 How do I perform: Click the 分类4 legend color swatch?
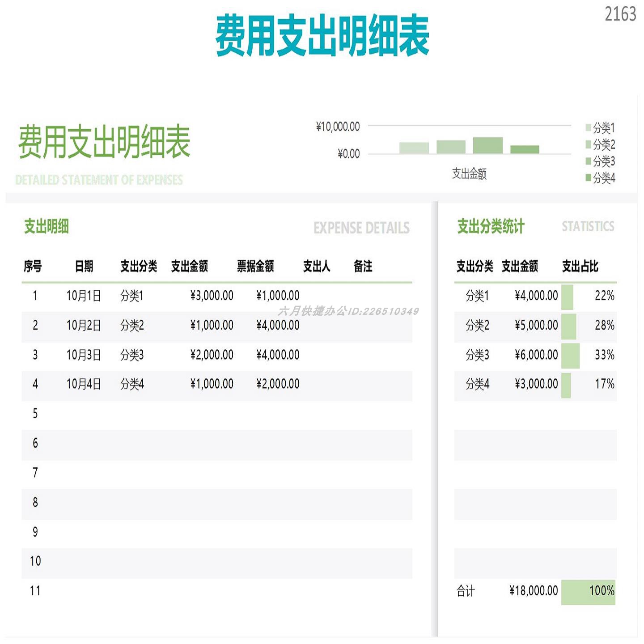[x=588, y=178]
